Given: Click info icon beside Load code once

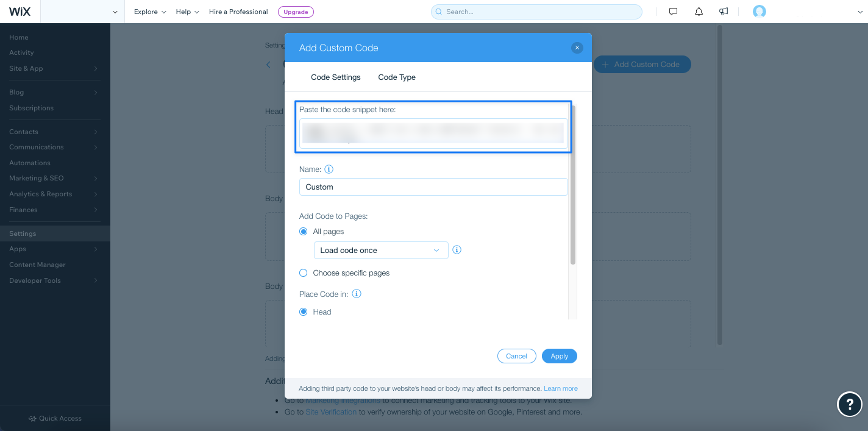Looking at the screenshot, I should 457,250.
